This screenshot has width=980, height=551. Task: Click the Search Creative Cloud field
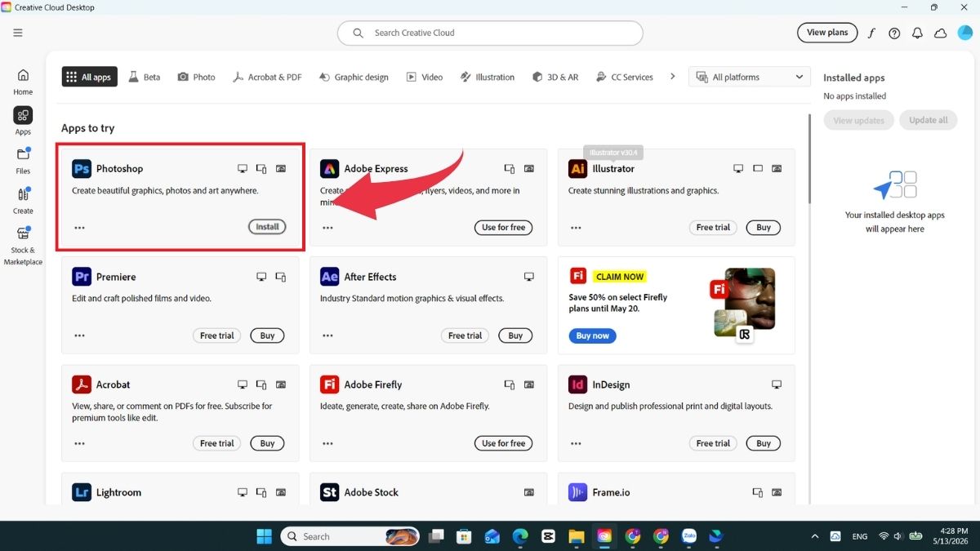(x=490, y=33)
